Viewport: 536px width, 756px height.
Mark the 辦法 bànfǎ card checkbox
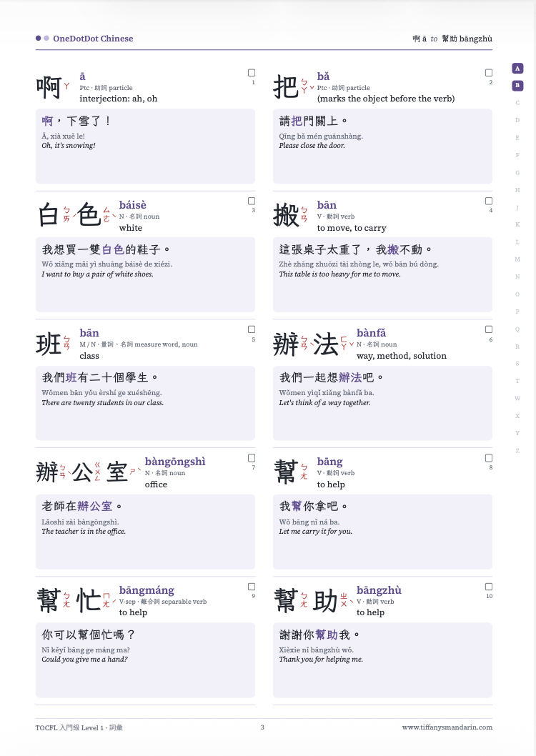click(489, 329)
